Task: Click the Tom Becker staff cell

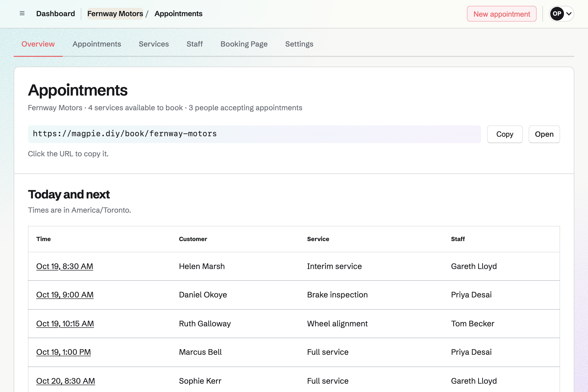Action: click(x=473, y=323)
